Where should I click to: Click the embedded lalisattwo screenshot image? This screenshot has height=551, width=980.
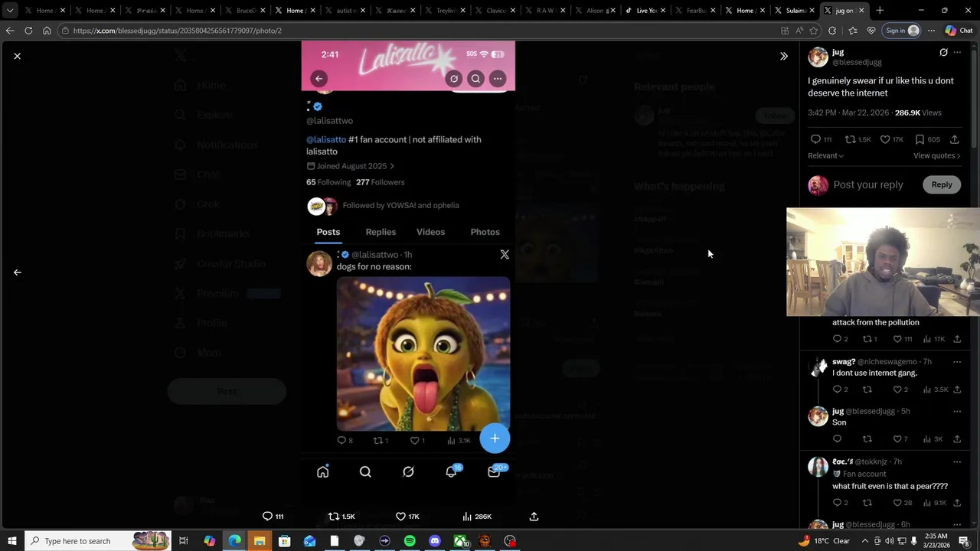click(x=408, y=271)
